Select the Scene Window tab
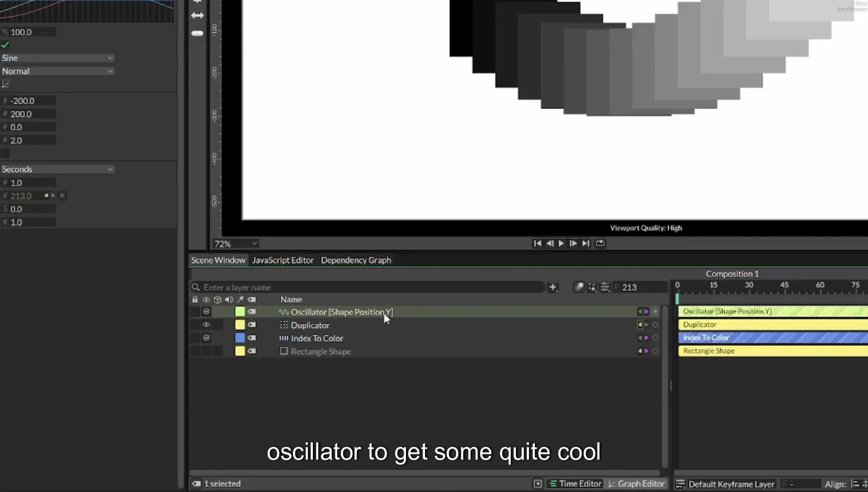This screenshot has width=868, height=492. pos(218,260)
